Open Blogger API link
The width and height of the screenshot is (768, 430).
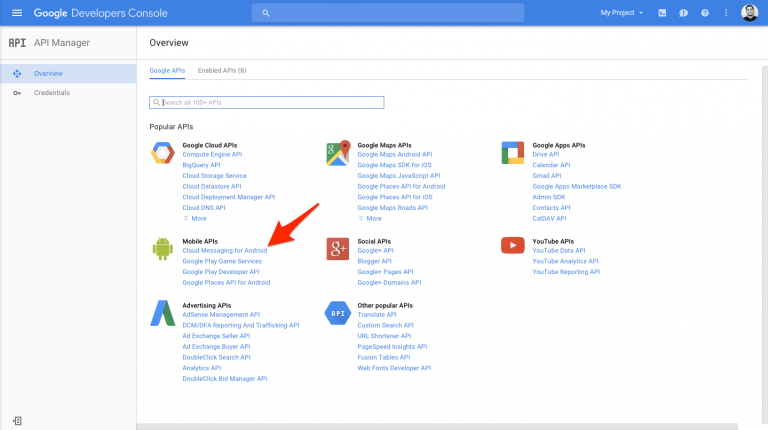tap(374, 261)
